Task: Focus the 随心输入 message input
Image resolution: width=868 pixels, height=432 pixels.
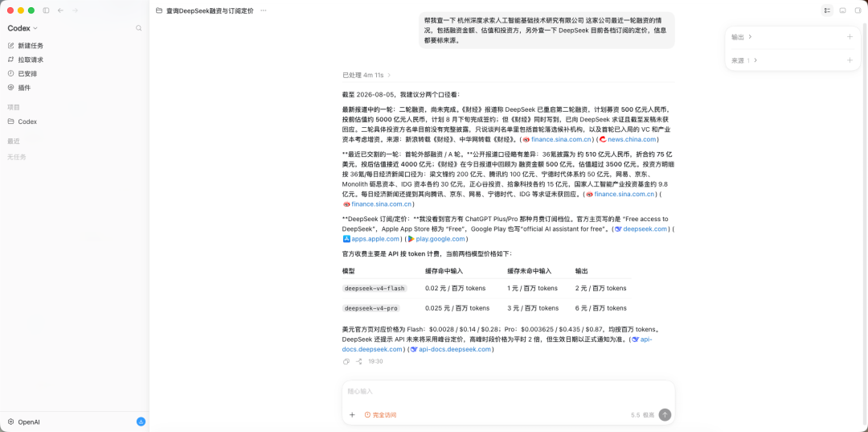Action: pos(508,392)
